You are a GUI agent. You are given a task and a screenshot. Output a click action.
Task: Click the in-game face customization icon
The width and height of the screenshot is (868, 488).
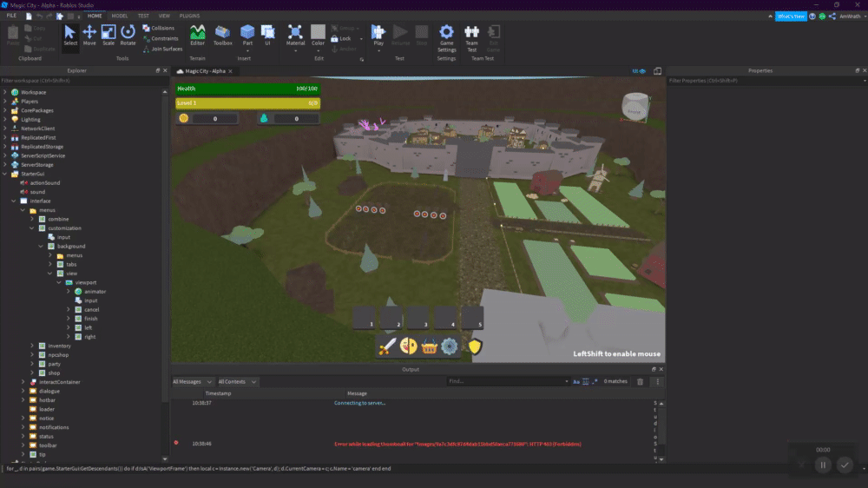[409, 346]
